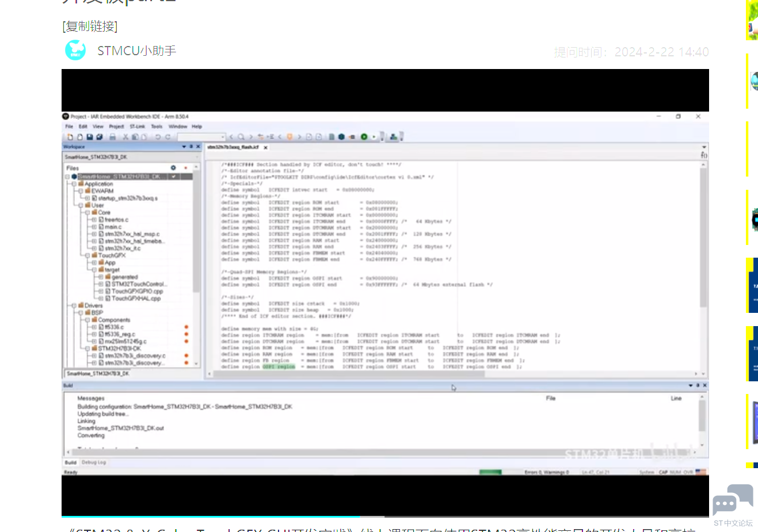Click the Undo toolbar icon
This screenshot has width=758, height=532.
click(158, 137)
